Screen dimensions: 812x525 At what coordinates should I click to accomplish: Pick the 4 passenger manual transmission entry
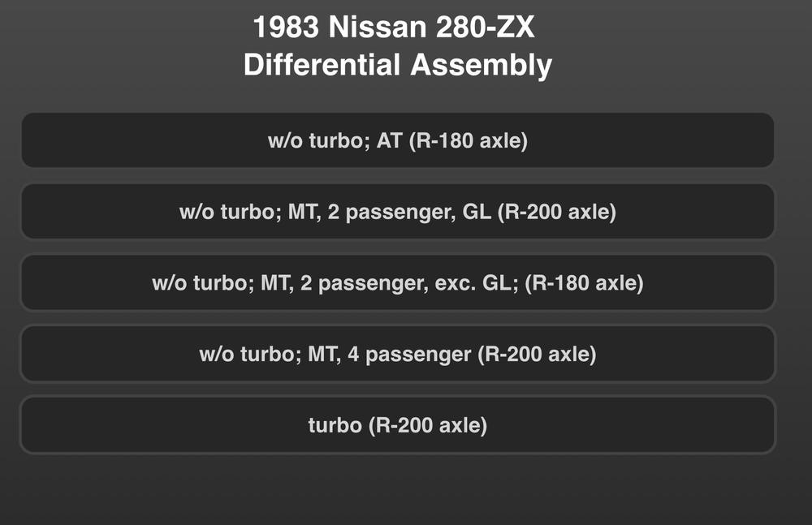tap(398, 354)
